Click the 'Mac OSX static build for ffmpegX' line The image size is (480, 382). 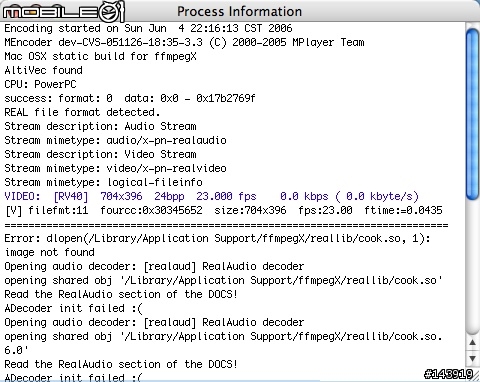point(100,56)
